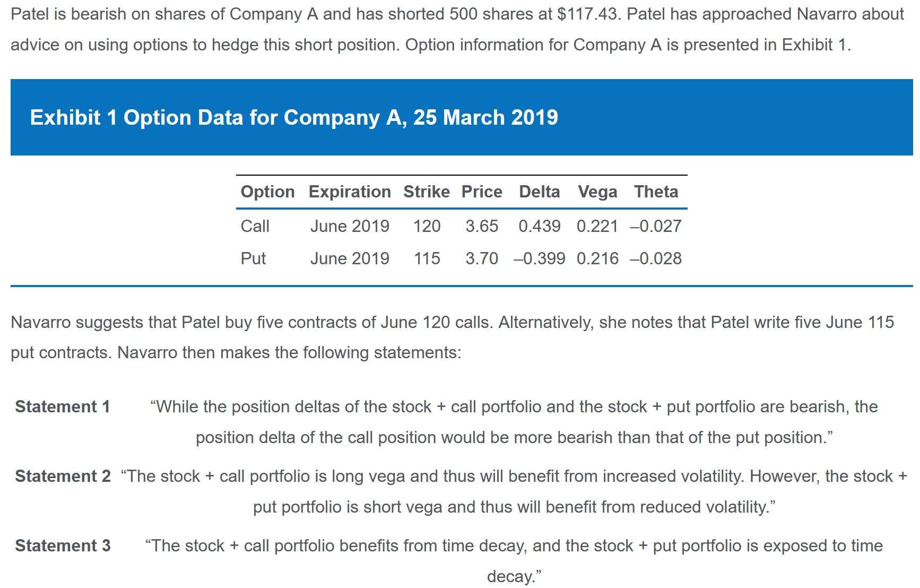Click the Expiration column header
The width and height of the screenshot is (920, 588).
(350, 192)
